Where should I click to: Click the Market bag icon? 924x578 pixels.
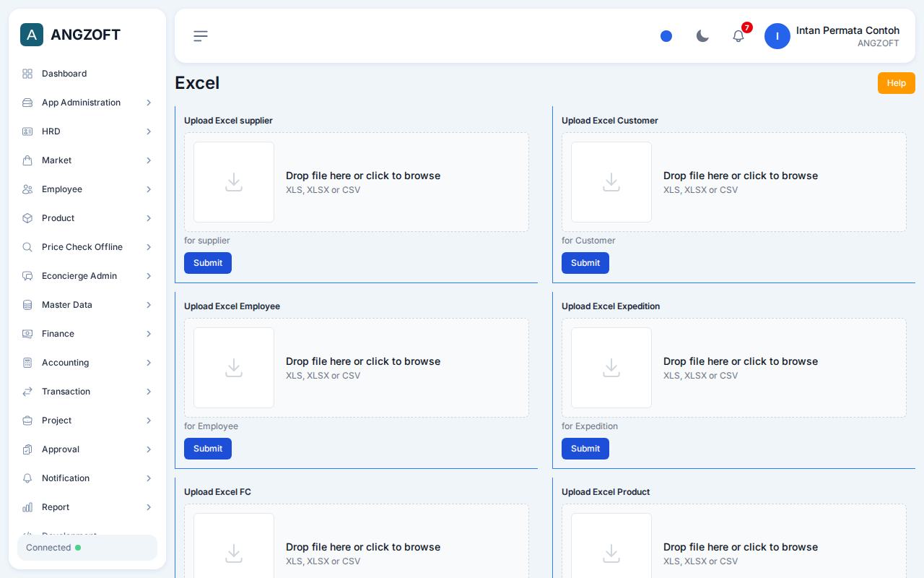[x=27, y=160]
